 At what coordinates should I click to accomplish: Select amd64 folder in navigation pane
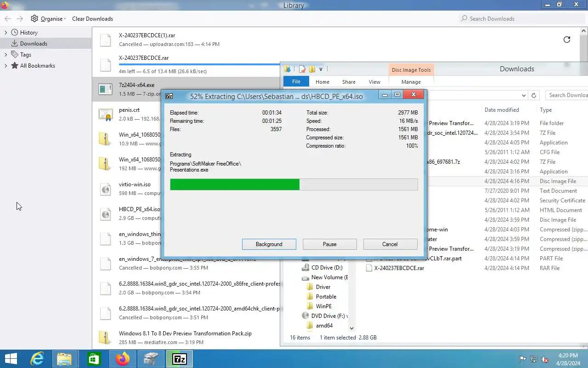coord(324,326)
